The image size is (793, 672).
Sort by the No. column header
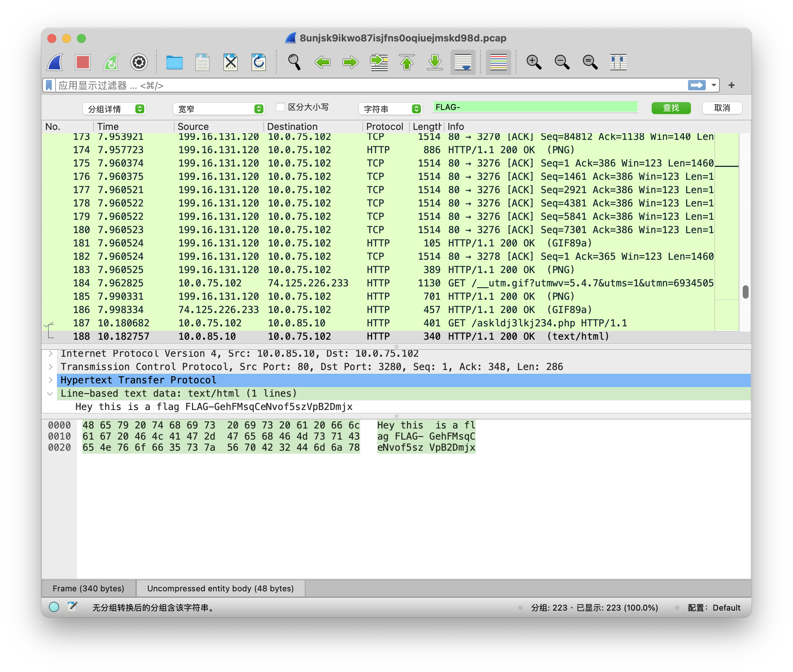point(68,127)
